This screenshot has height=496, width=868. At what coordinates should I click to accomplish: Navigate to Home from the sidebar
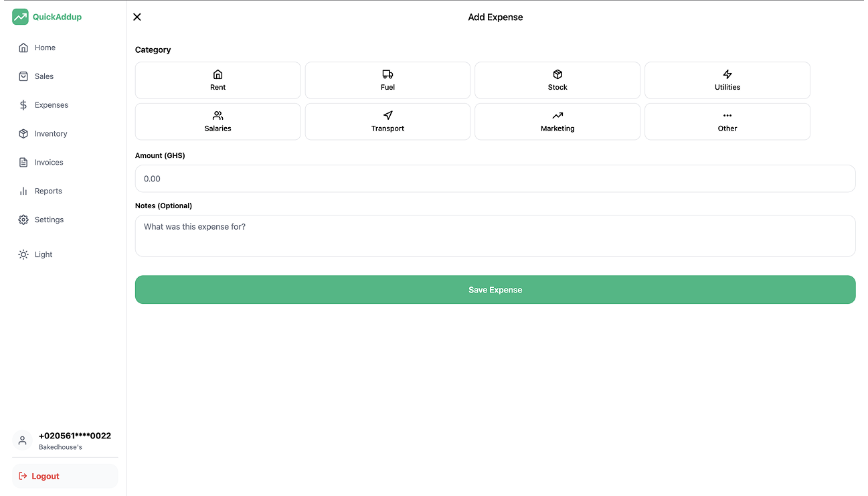tap(46, 48)
